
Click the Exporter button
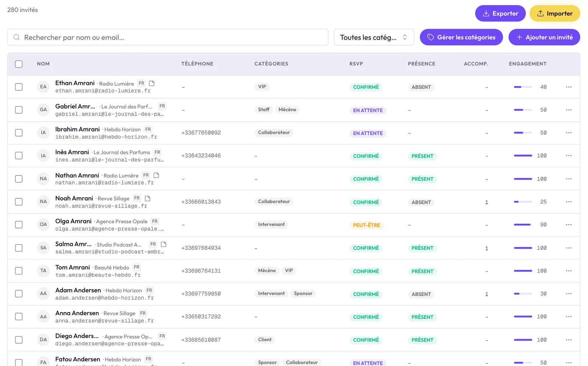click(x=501, y=14)
